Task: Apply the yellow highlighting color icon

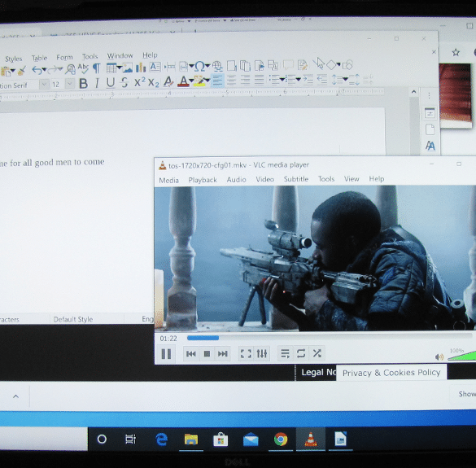Action: [x=199, y=81]
